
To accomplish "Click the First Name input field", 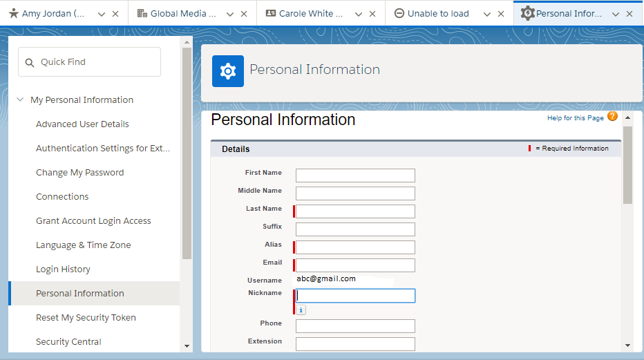I will pyautogui.click(x=355, y=176).
